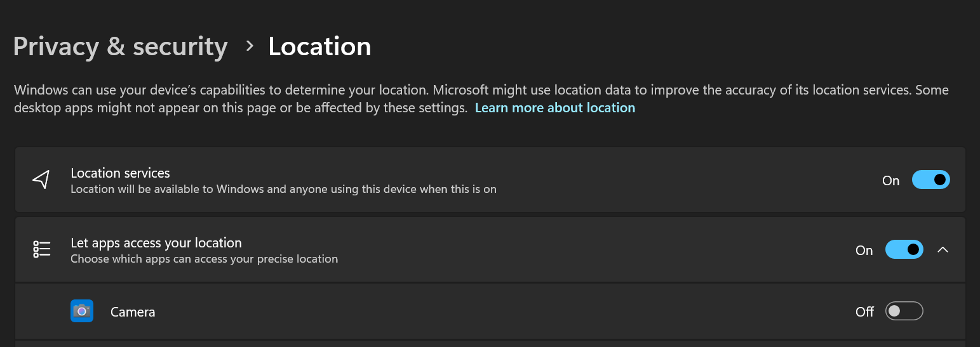Click the Location will be available description
This screenshot has width=980, height=347.
coord(283,189)
